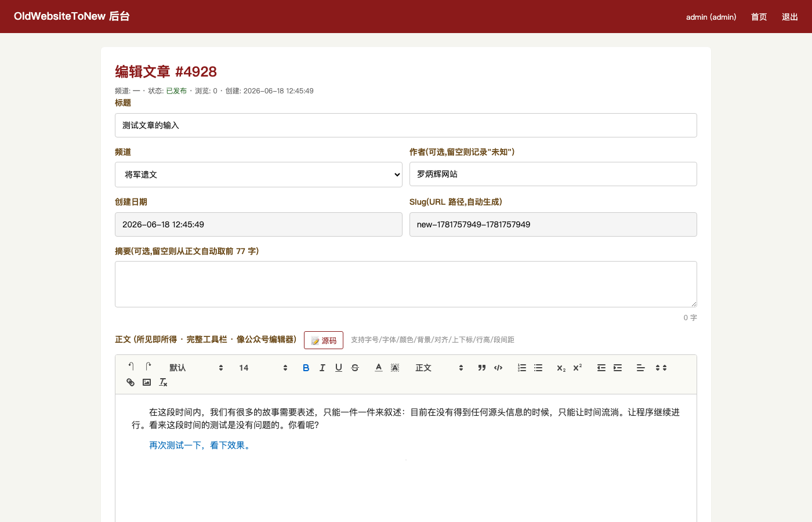
Task: Insert a blockquote
Action: (481, 368)
